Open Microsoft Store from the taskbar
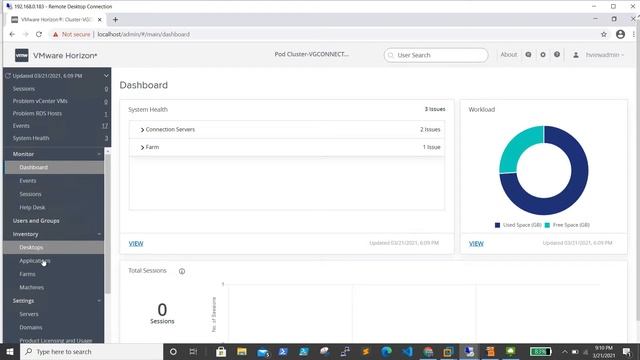Viewport: 640px width, 360px height. click(x=221, y=351)
